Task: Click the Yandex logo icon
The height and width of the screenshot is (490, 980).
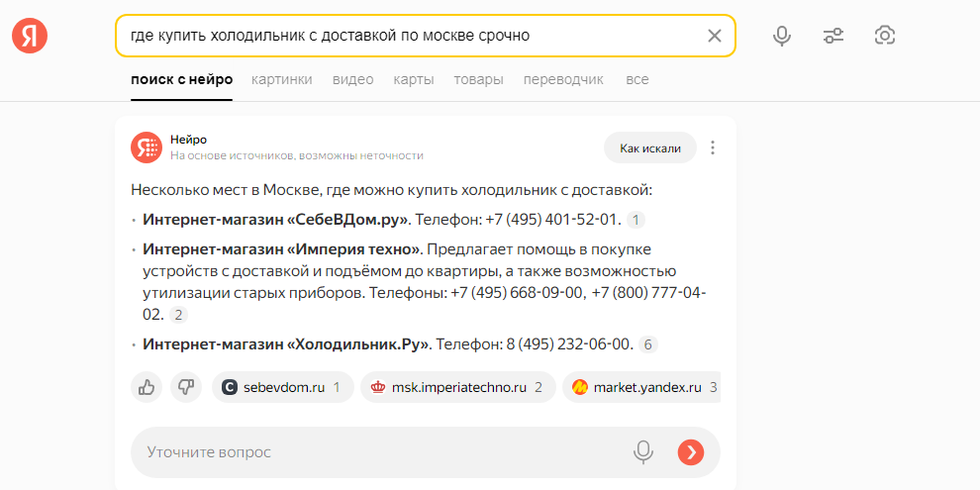Action: coord(30,37)
